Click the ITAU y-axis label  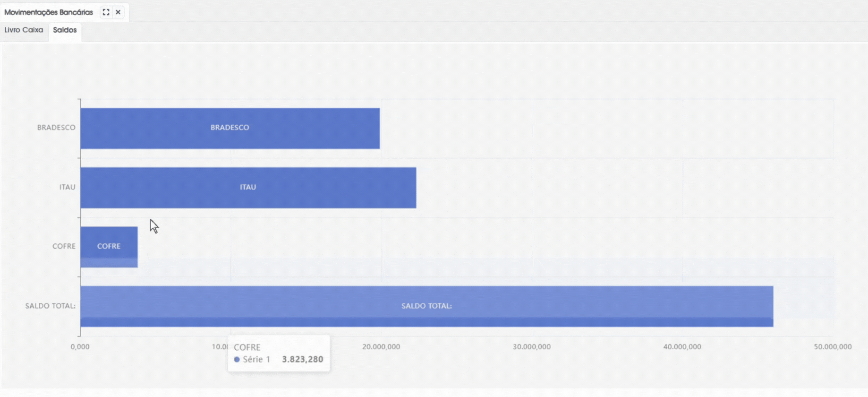[x=67, y=187]
